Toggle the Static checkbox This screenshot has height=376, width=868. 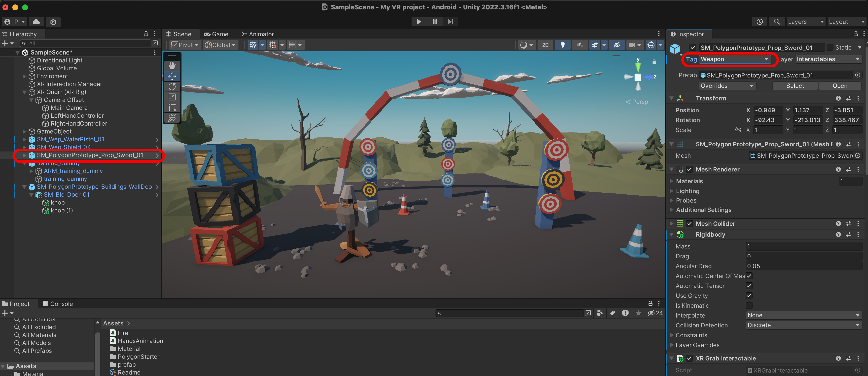830,48
